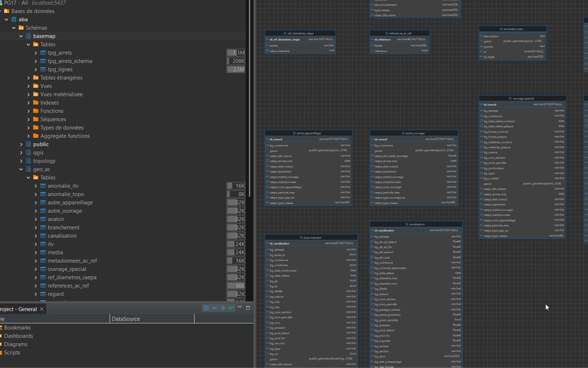
Task: Open the Diagrams project folder
Action: coord(16,344)
